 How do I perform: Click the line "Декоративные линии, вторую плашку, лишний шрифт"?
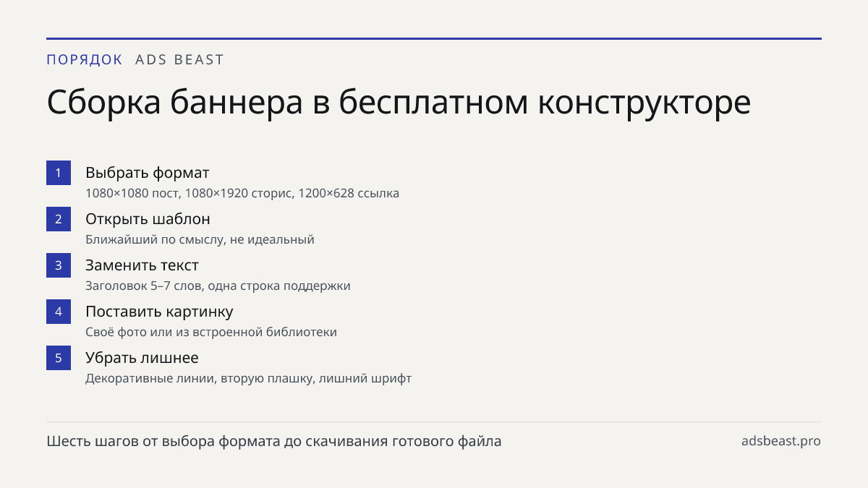point(248,378)
